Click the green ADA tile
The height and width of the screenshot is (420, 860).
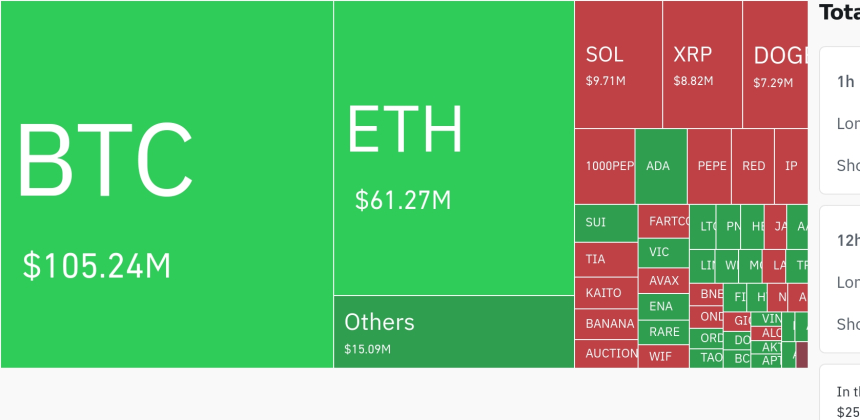tap(660, 166)
